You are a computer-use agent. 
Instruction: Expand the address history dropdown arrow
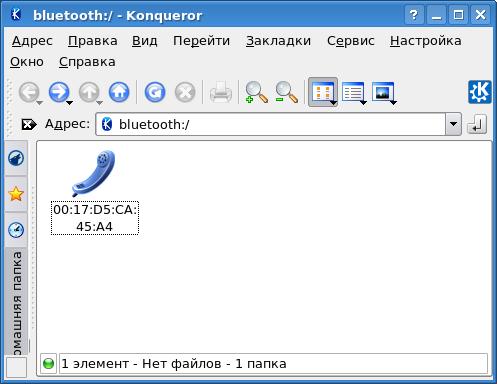point(453,124)
